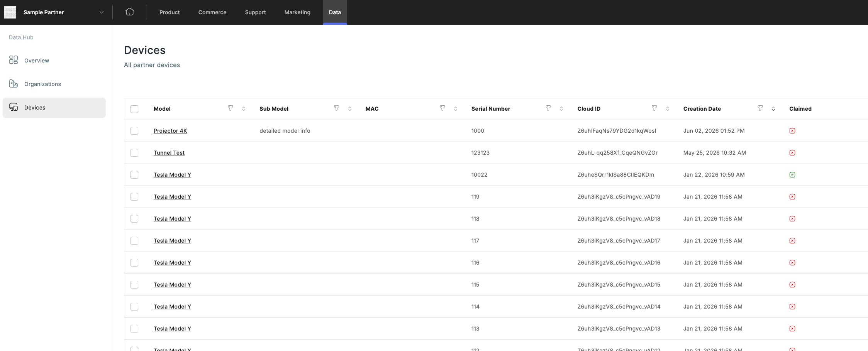Sort by the Creation Date column
868x351 pixels.
[773, 109]
